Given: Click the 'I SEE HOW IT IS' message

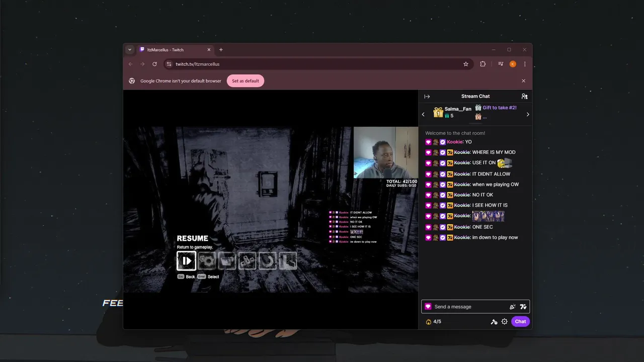Looking at the screenshot, I should (x=490, y=205).
